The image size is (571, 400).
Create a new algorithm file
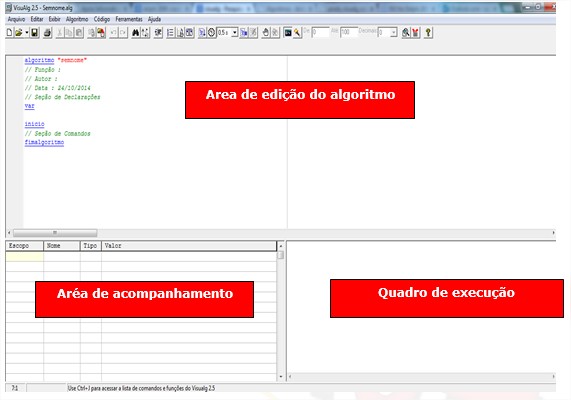(x=9, y=33)
